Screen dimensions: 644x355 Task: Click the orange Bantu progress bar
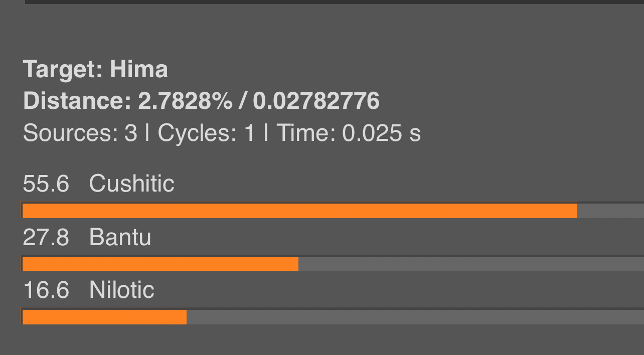coord(160,264)
